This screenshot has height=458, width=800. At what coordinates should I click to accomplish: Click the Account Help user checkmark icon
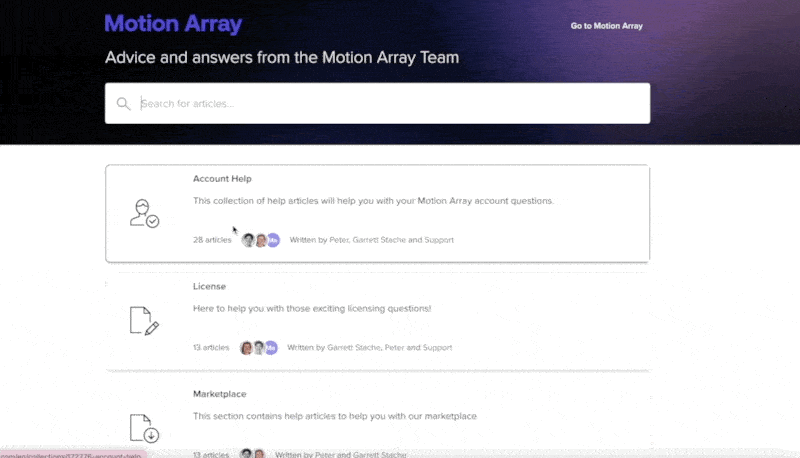(144, 213)
